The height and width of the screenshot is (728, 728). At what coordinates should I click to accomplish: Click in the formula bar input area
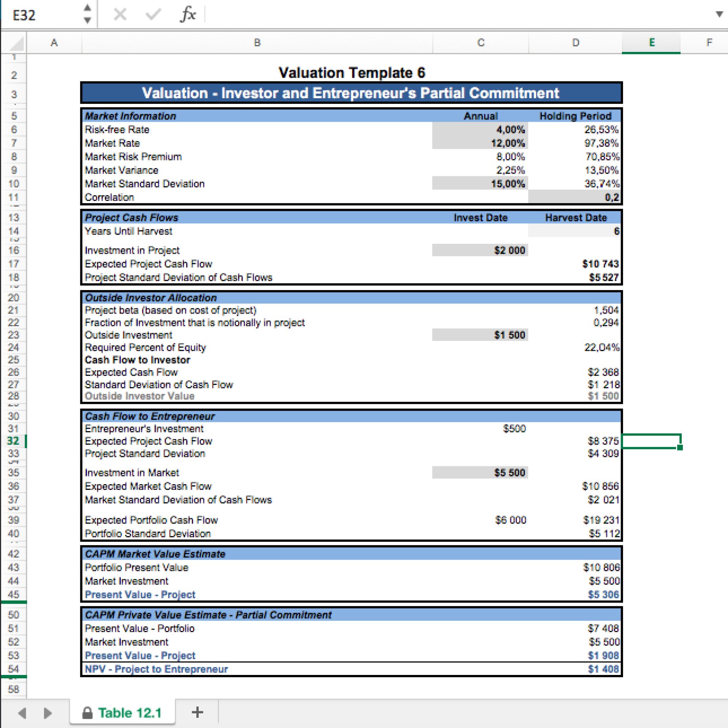pyautogui.click(x=459, y=15)
